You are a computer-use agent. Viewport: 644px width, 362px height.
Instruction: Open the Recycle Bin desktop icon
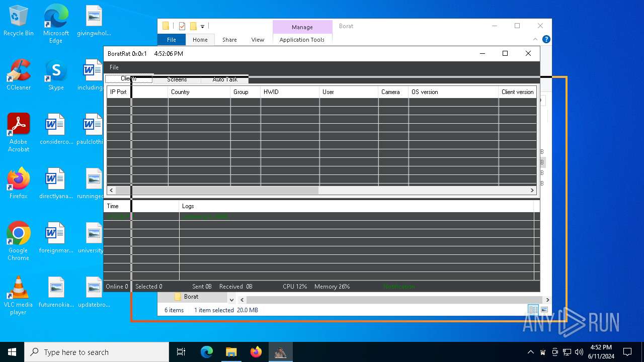tap(19, 21)
